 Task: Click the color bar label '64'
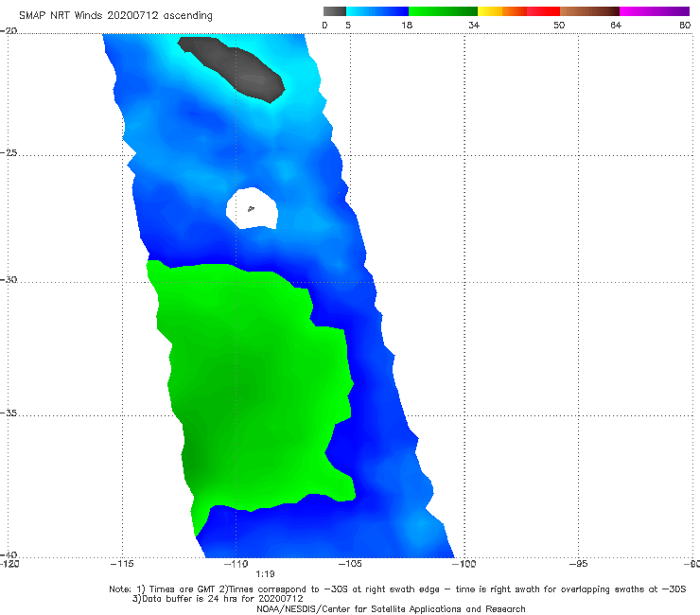(x=616, y=26)
